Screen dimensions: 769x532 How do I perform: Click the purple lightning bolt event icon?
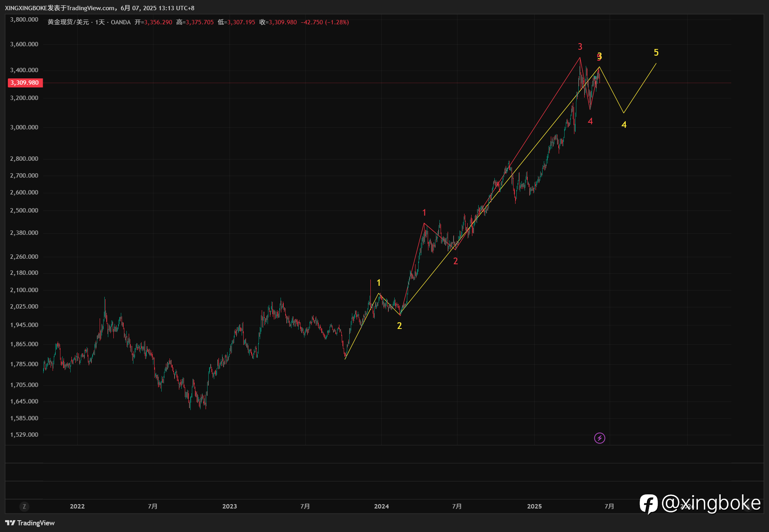pyautogui.click(x=599, y=438)
